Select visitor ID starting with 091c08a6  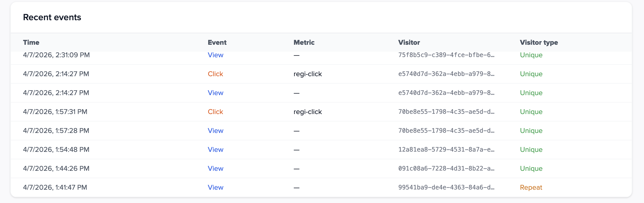[446, 168]
